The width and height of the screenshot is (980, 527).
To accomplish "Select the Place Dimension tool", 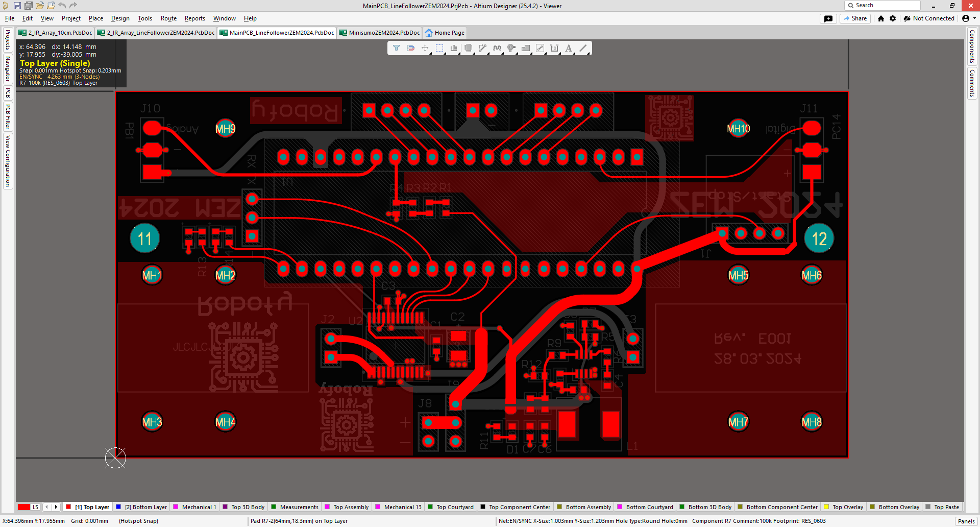I will tap(554, 48).
